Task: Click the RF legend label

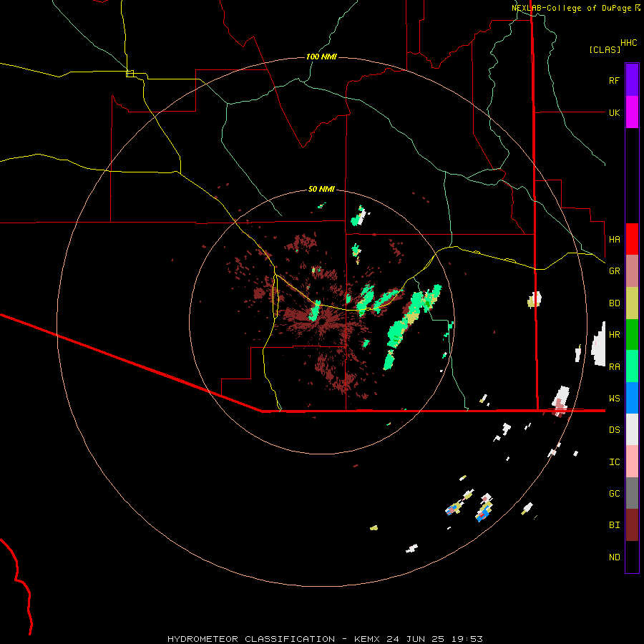Action: tap(614, 80)
